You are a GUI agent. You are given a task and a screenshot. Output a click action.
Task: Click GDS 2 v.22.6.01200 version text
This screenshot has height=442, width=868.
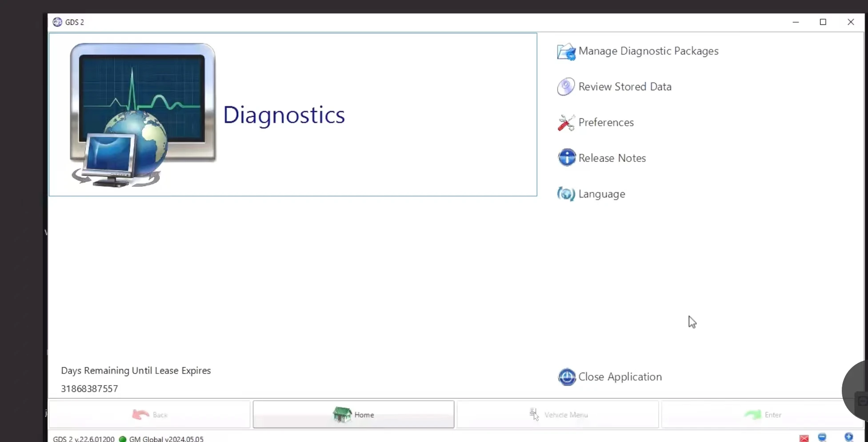click(x=84, y=439)
